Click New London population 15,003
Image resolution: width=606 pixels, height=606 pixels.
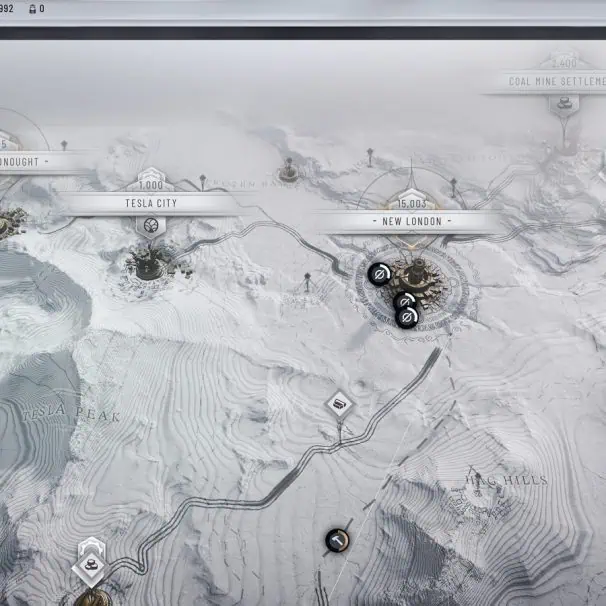coord(412,204)
